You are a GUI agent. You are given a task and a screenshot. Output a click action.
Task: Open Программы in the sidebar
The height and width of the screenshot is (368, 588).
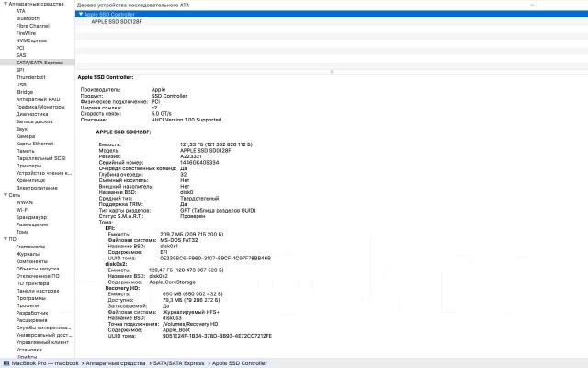(30, 298)
